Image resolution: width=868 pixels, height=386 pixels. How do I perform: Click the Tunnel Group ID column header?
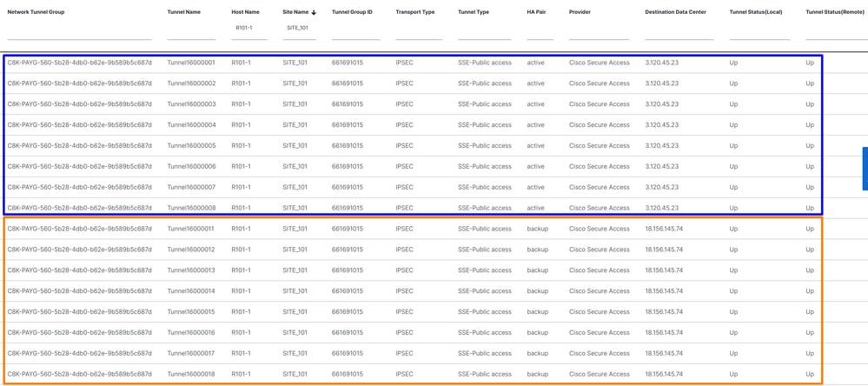[352, 12]
